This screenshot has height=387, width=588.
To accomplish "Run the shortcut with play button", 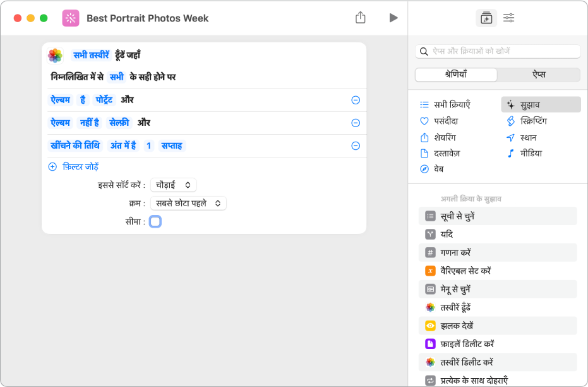I will (x=393, y=18).
